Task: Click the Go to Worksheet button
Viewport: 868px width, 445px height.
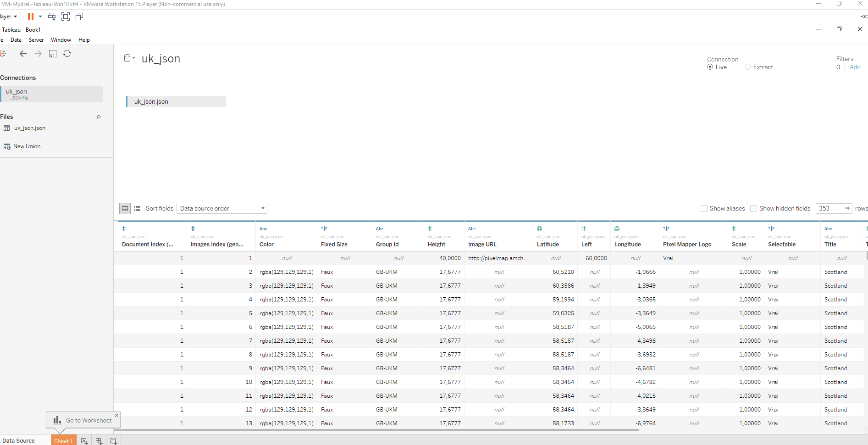Action: (83, 420)
